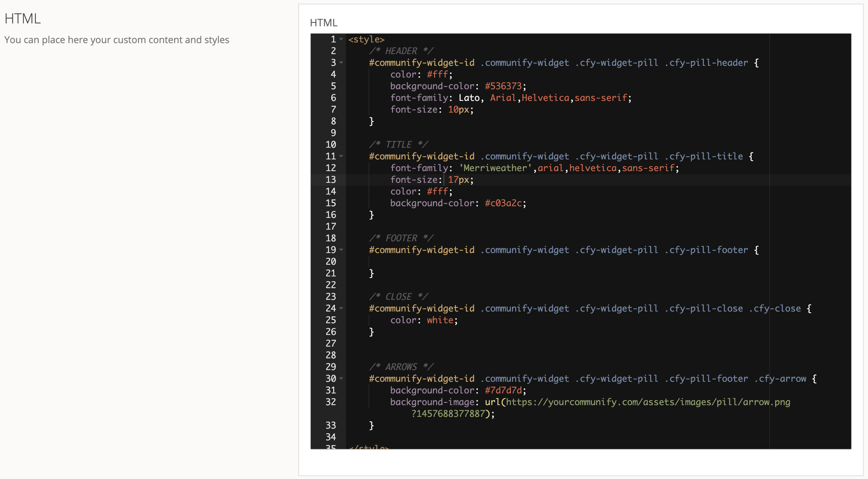868x479 pixels.
Task: Click the white color value on line 25
Action: (440, 320)
